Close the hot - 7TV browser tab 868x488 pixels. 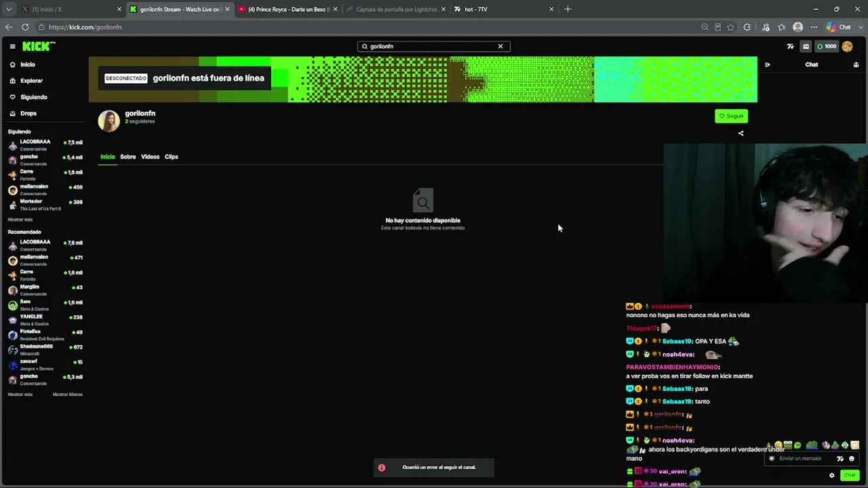pos(551,9)
